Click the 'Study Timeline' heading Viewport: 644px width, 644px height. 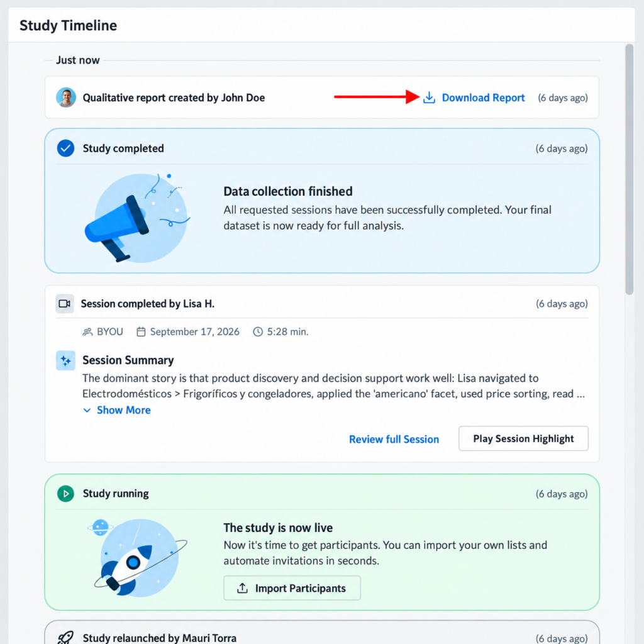tap(68, 25)
